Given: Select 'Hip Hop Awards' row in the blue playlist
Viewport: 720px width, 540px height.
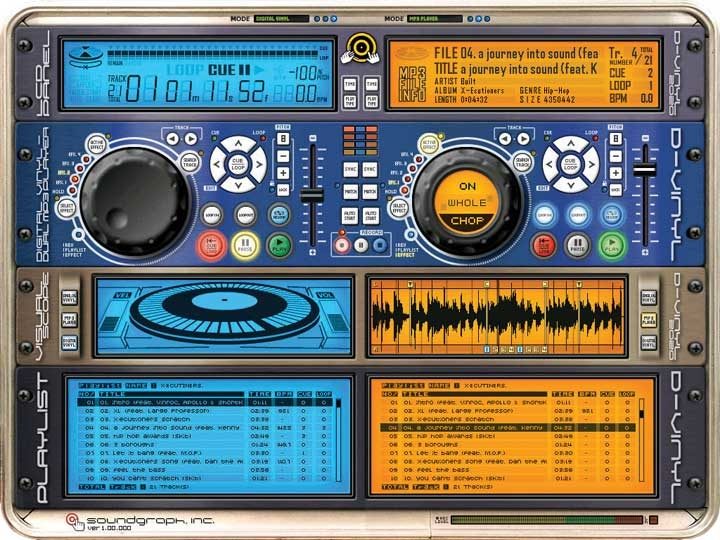Looking at the screenshot, I should point(206,436).
